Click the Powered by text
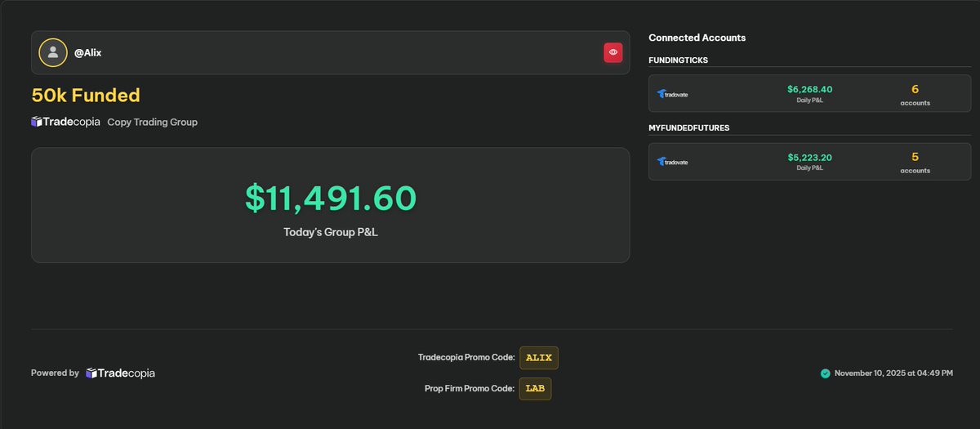 55,373
